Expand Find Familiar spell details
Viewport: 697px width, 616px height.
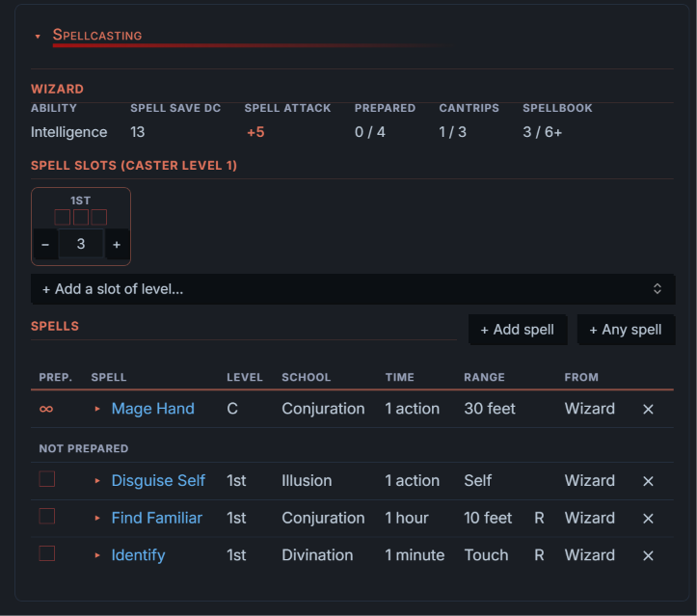coord(97,519)
